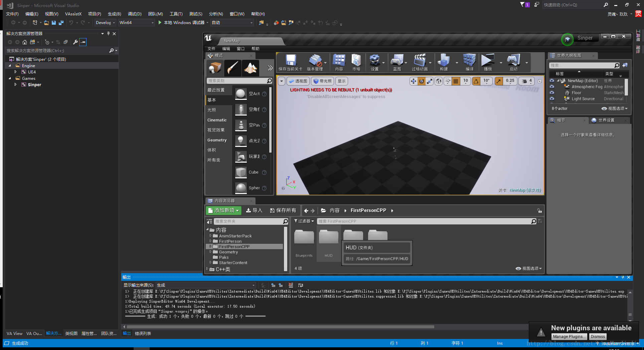
Task: Expand modes panel chevron for more modes
Action: (270, 68)
